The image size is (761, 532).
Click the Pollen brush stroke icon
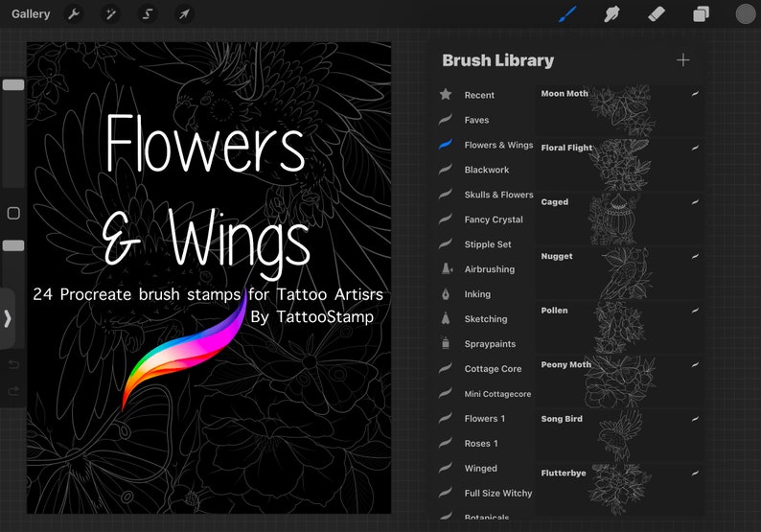tap(695, 311)
